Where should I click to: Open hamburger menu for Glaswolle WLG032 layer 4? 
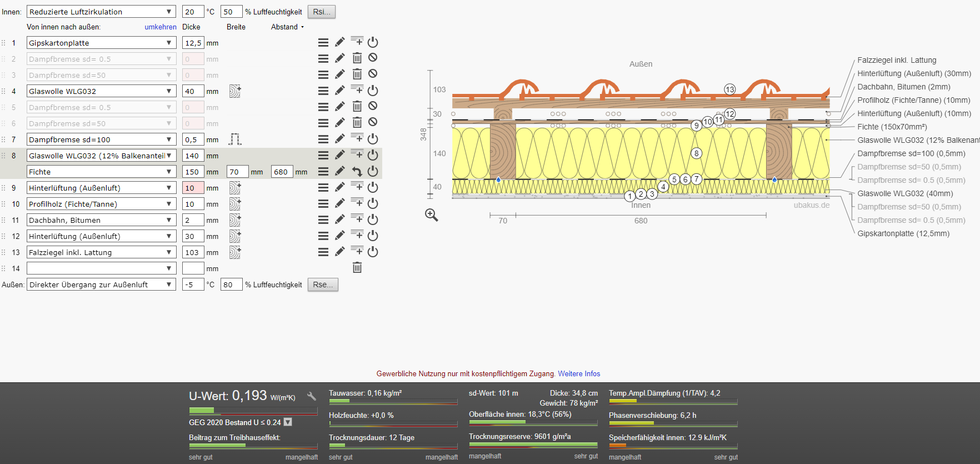(323, 91)
